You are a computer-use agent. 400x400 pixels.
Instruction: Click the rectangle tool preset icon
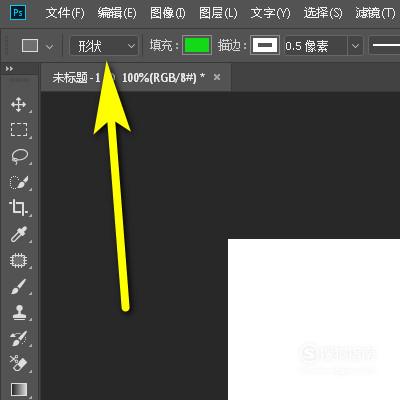(30, 46)
